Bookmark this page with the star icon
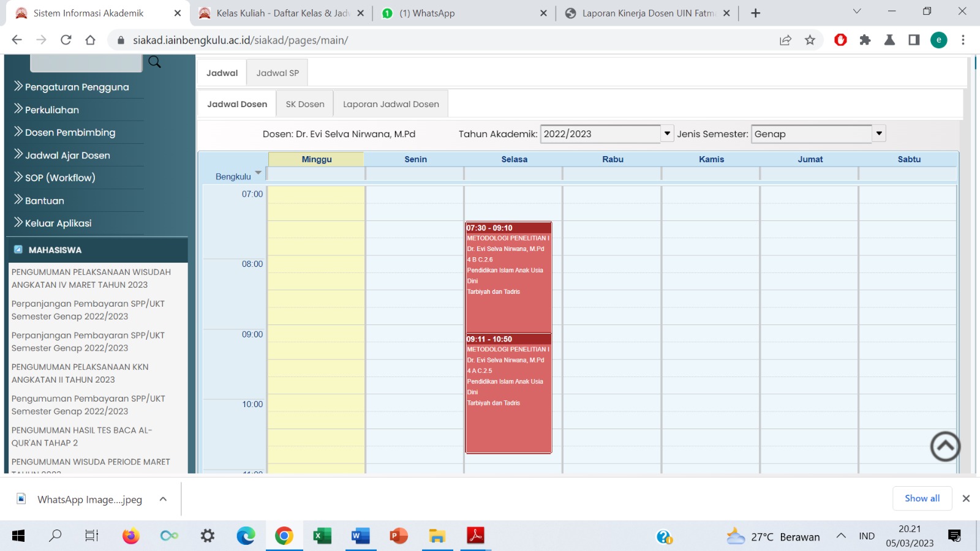The image size is (980, 551). [810, 40]
